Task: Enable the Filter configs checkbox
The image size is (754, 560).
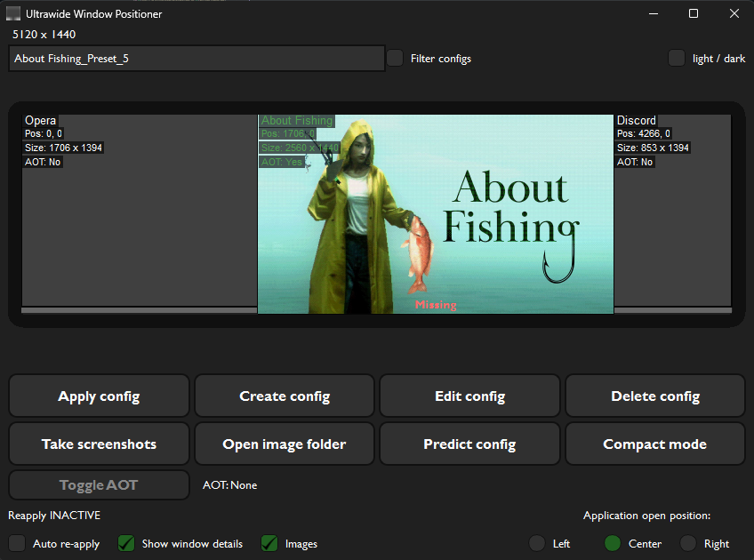Action: 395,58
